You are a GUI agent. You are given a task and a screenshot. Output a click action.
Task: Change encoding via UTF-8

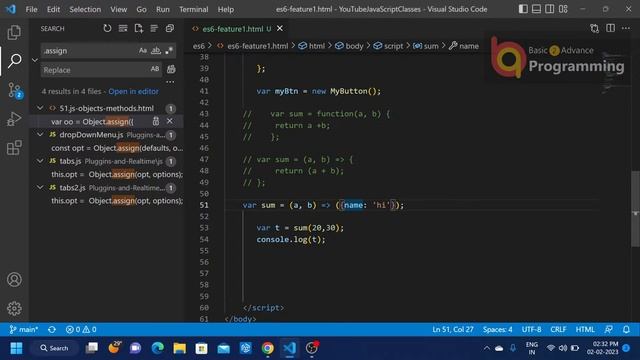pos(531,329)
